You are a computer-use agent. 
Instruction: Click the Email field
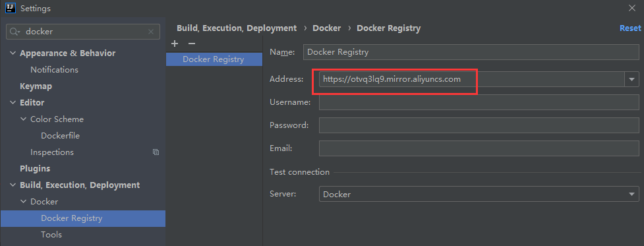pos(479,148)
